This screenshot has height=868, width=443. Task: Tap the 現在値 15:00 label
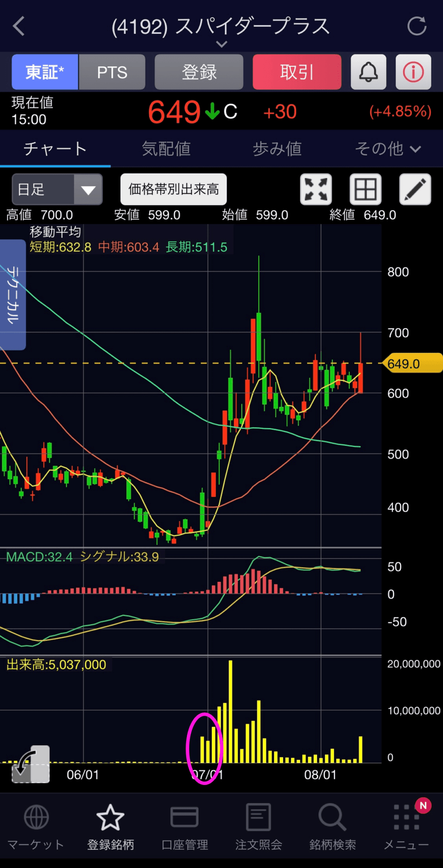coord(32,111)
